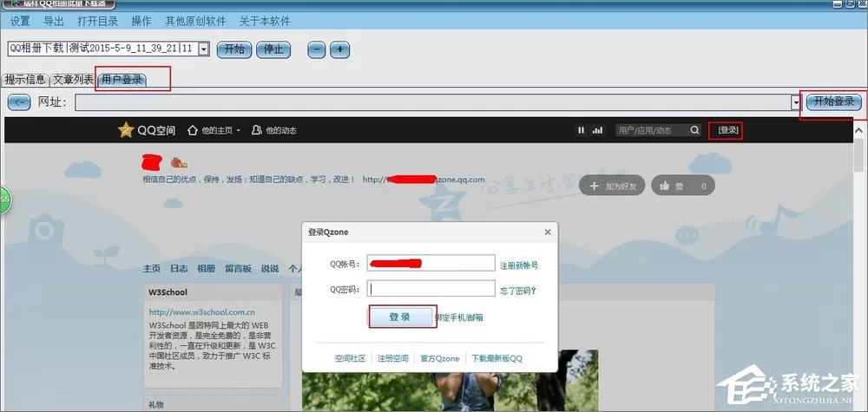Expand the 网址 address dropdown arrow

tap(796, 102)
